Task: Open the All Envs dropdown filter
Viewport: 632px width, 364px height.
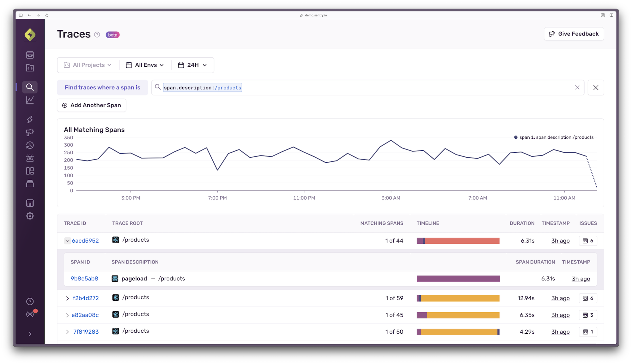Action: coord(144,65)
